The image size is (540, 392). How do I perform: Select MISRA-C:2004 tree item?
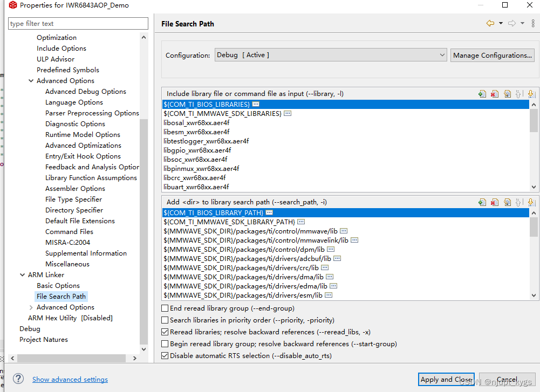[x=67, y=242]
